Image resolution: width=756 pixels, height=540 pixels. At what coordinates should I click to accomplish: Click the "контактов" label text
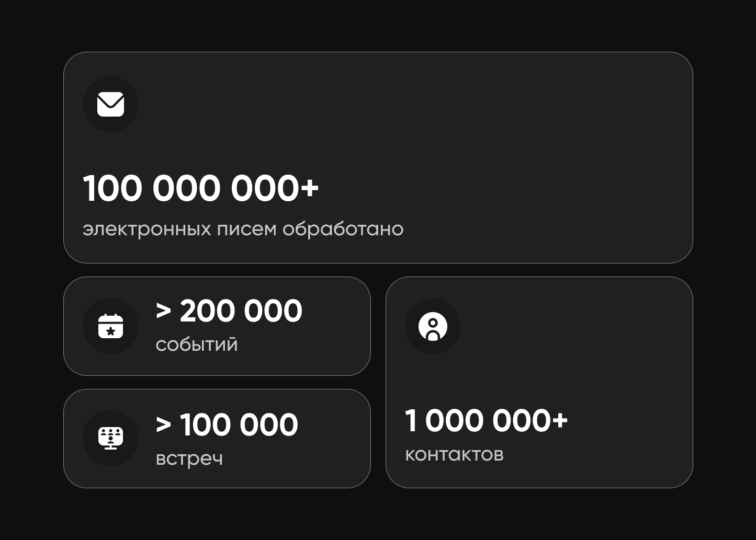click(x=454, y=454)
